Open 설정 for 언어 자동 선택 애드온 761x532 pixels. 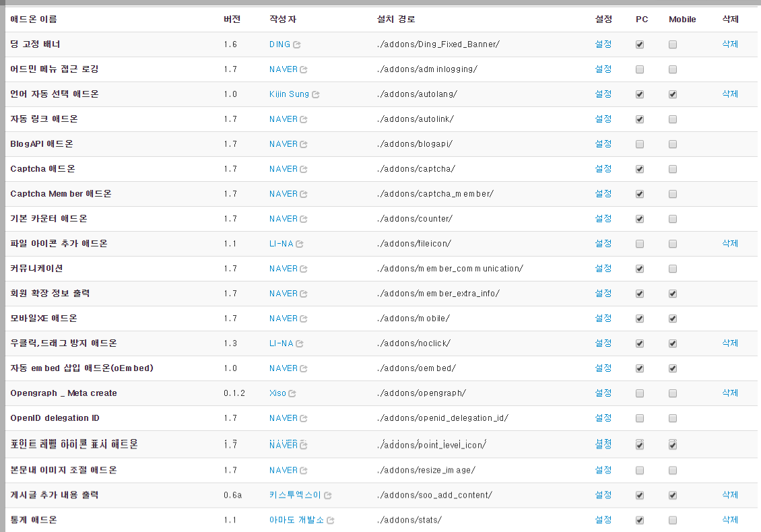pyautogui.click(x=603, y=94)
